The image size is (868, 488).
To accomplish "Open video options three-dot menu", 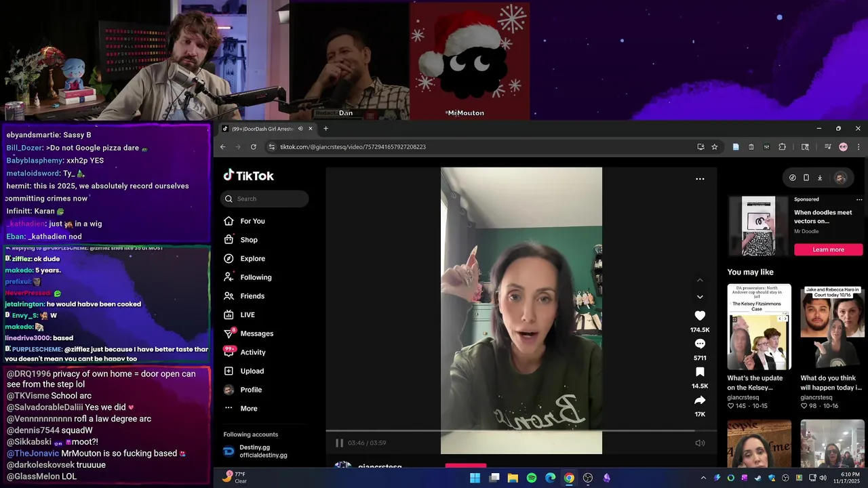I will [700, 179].
